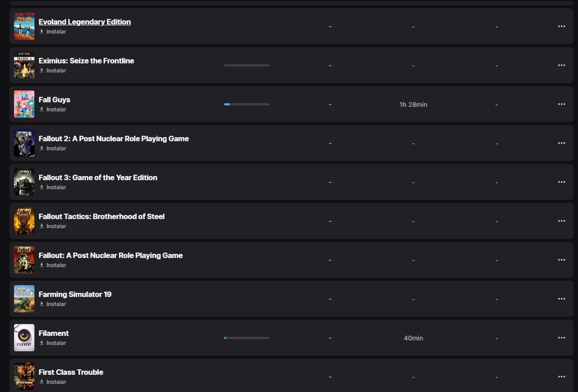Image resolution: width=578 pixels, height=392 pixels.
Task: Select the First Class Trouble title
Action: (71, 372)
